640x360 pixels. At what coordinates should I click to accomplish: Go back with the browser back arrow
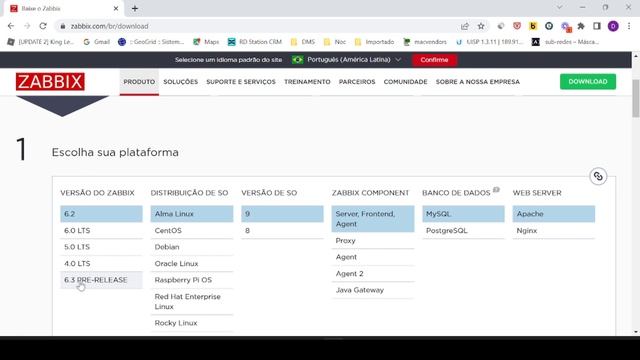coord(11,26)
